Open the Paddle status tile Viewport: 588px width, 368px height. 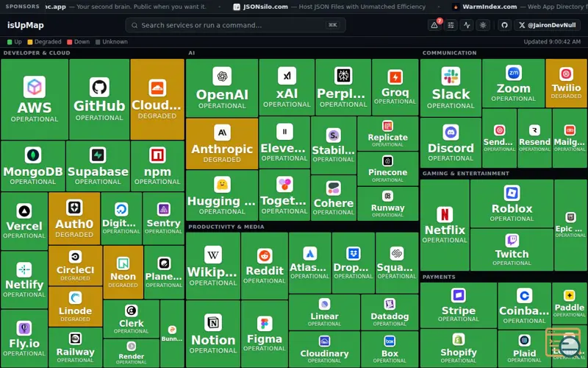(570, 304)
